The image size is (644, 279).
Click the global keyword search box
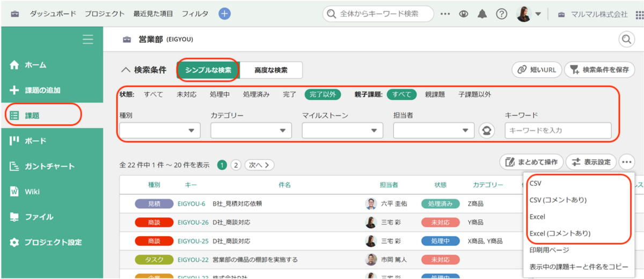point(378,14)
